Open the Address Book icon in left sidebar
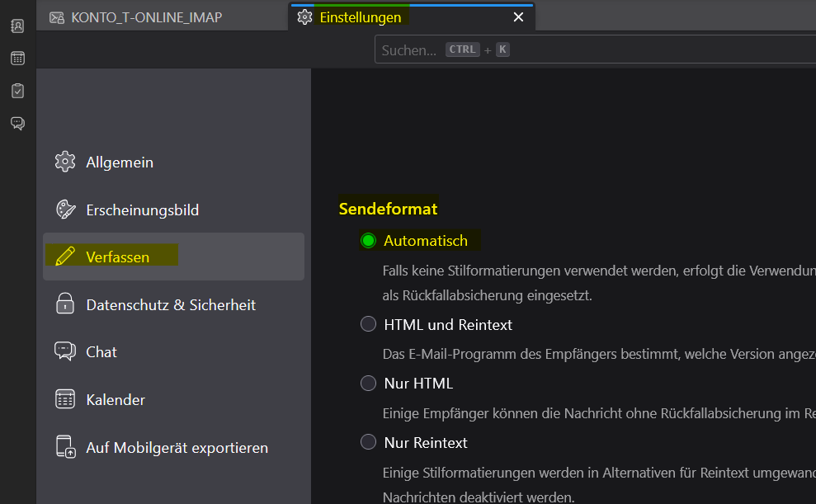 [17, 26]
